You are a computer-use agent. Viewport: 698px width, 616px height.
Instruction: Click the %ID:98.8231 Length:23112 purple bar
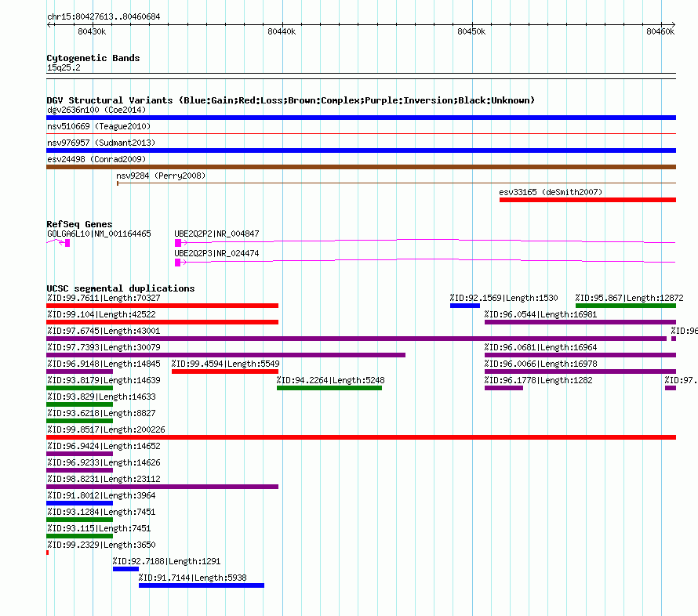(x=162, y=487)
